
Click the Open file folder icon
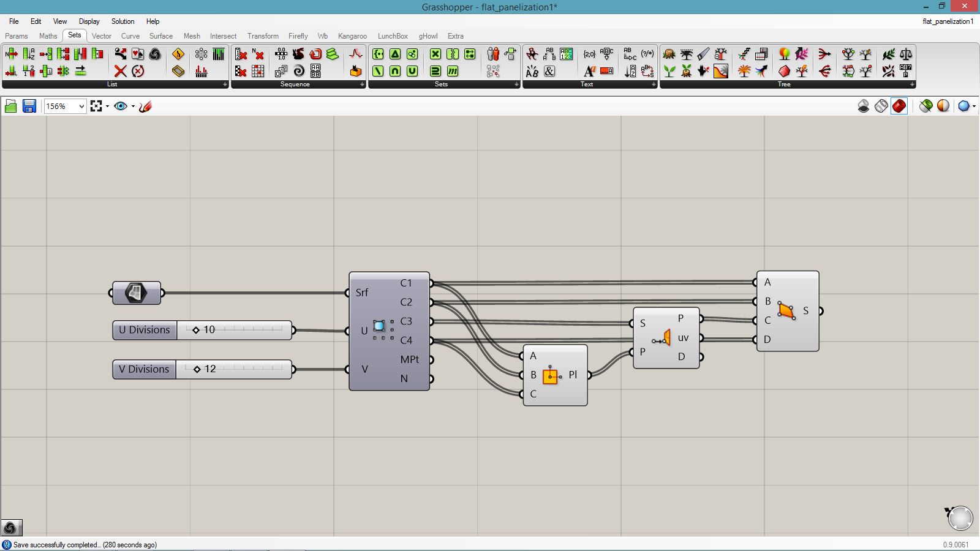tap(10, 106)
